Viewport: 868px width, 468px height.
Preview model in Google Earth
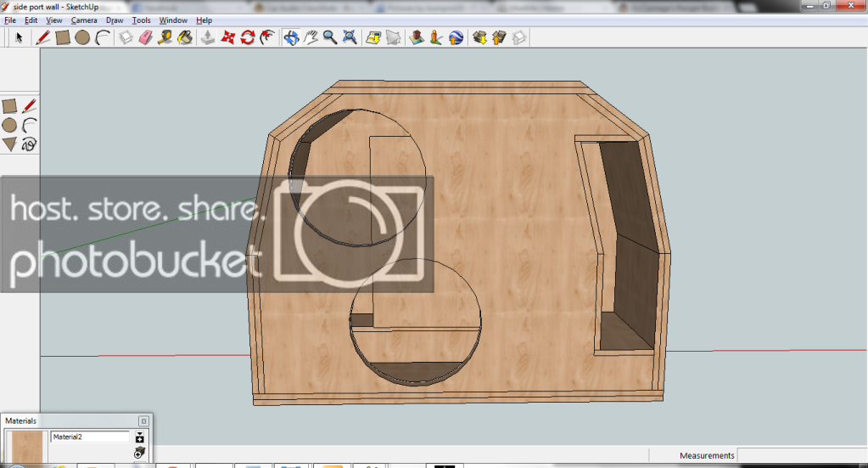(456, 37)
